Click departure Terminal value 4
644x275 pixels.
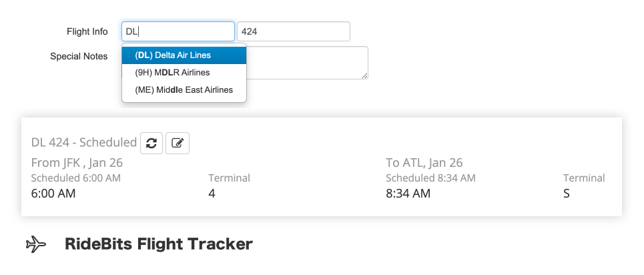[x=212, y=194]
